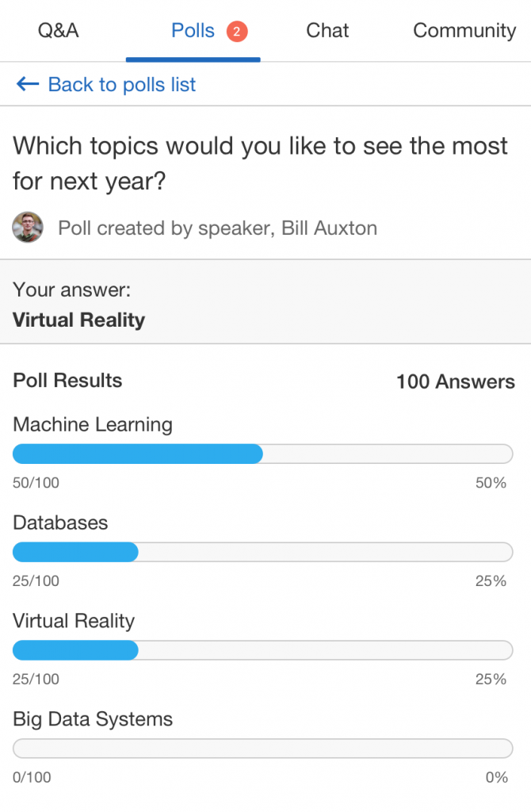
Task: Open the Community tab
Action: 464,30
